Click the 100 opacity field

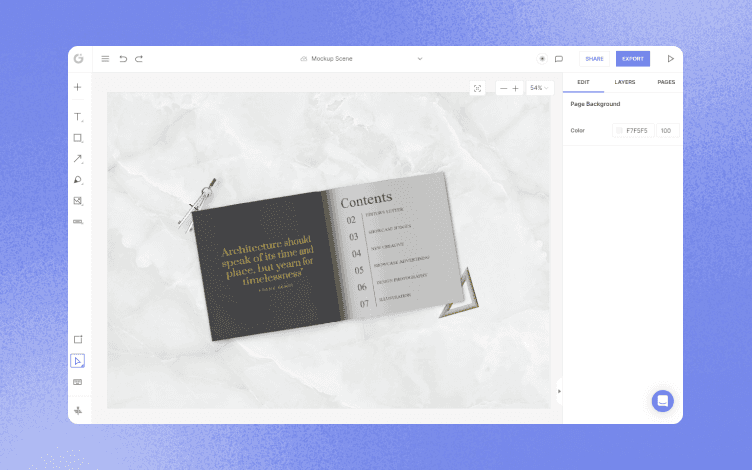pos(667,130)
